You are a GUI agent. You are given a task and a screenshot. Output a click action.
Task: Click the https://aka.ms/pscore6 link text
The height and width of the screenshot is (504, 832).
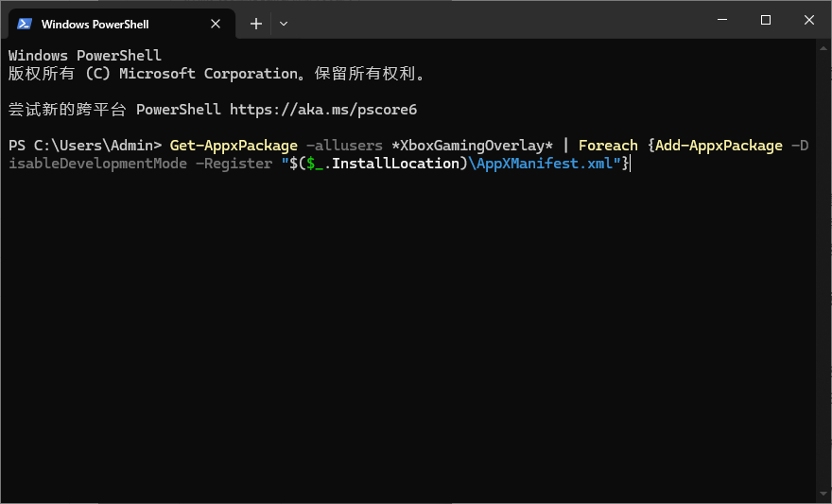pyautogui.click(x=323, y=110)
